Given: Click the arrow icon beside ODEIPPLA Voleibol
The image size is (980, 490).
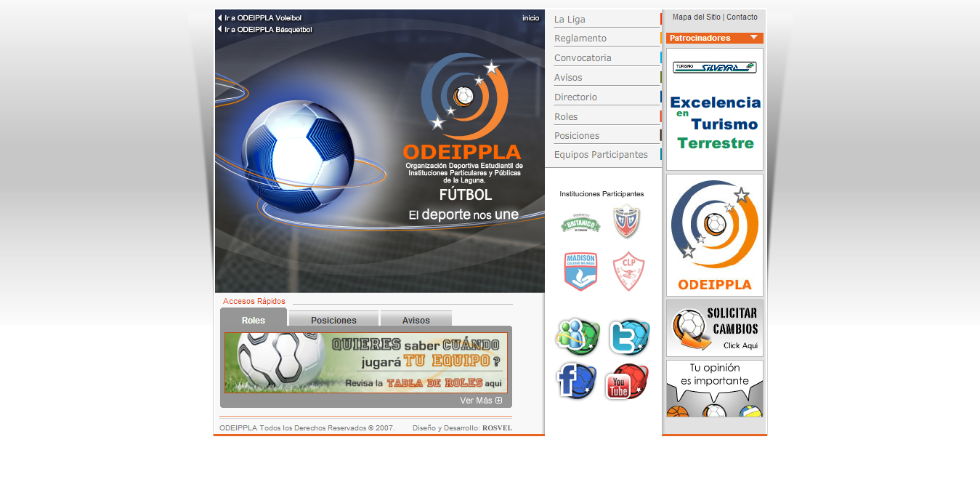Looking at the screenshot, I should coord(220,18).
